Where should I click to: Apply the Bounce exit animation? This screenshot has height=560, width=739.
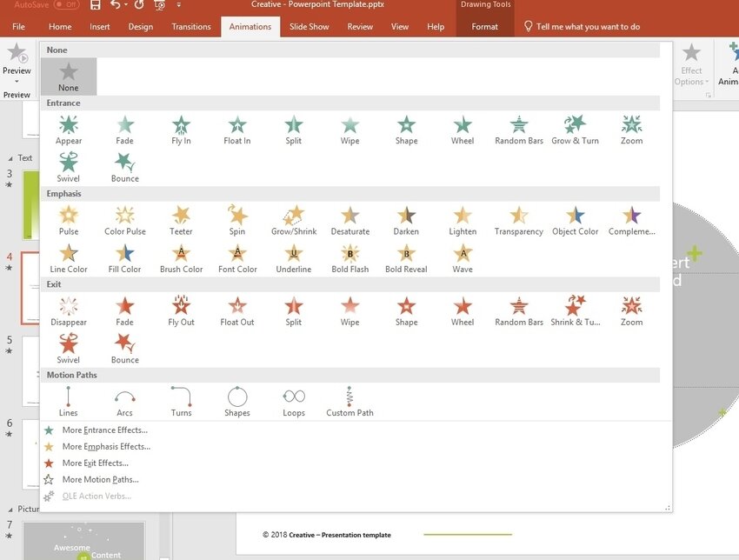coord(125,349)
